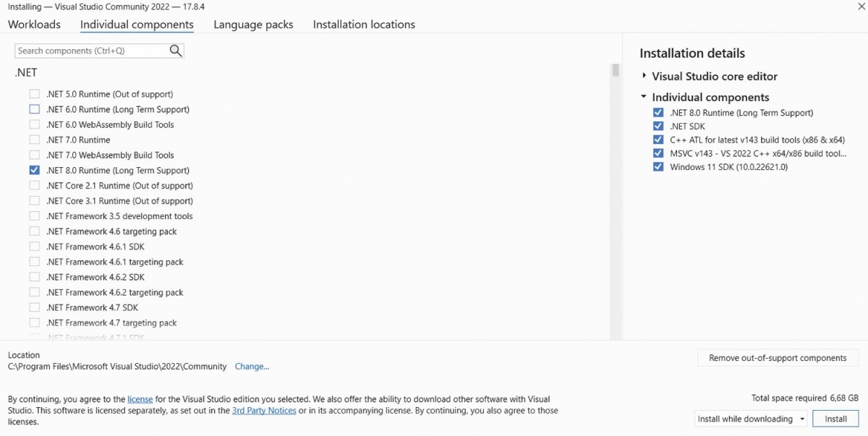Enable .NET 6.0 Runtime (Long Term Support)

(35, 109)
